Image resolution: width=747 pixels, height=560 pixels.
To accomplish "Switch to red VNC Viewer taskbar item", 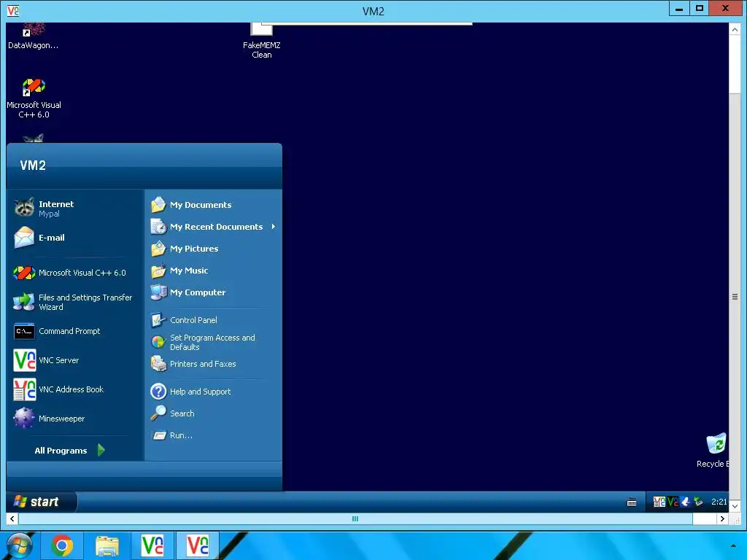I will (x=198, y=545).
